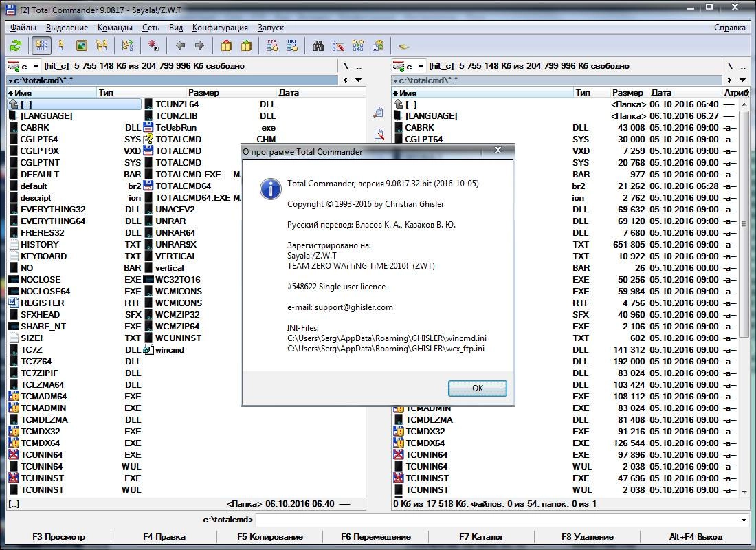Click the pack files box icon
The width and height of the screenshot is (756, 550).
coord(226,46)
